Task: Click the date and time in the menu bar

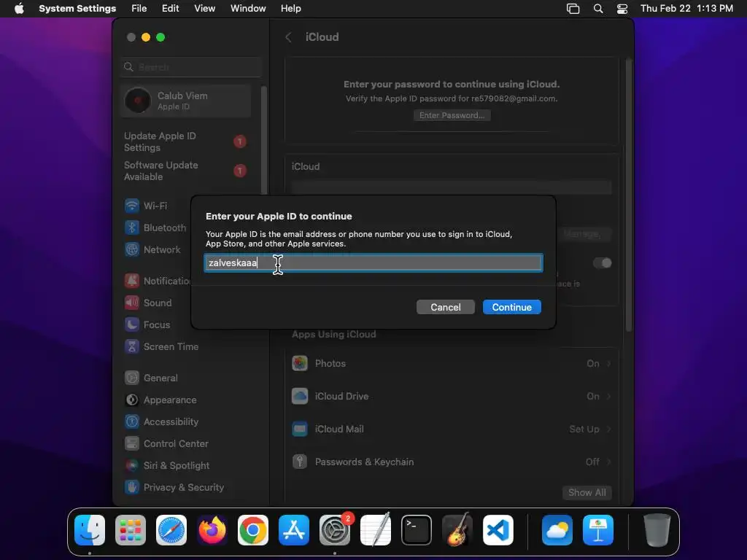Action: tap(686, 8)
